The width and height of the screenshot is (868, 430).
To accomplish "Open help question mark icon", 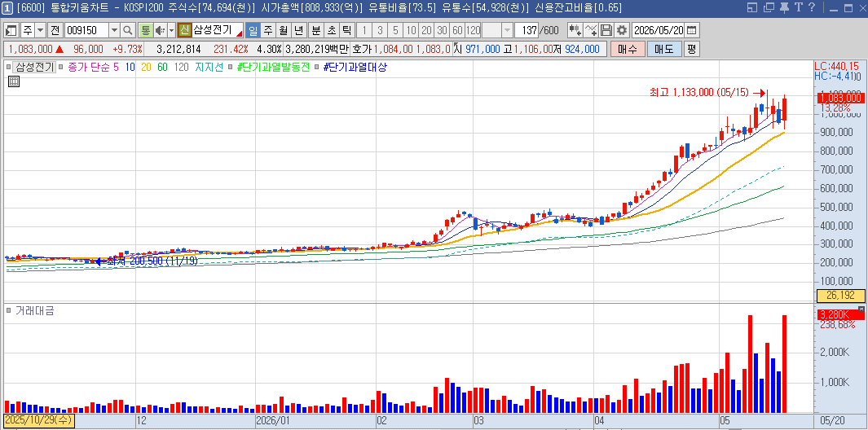I will pyautogui.click(x=812, y=8).
